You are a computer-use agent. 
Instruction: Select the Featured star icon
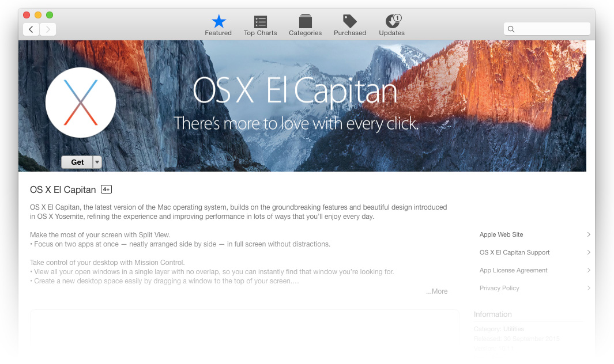click(218, 21)
